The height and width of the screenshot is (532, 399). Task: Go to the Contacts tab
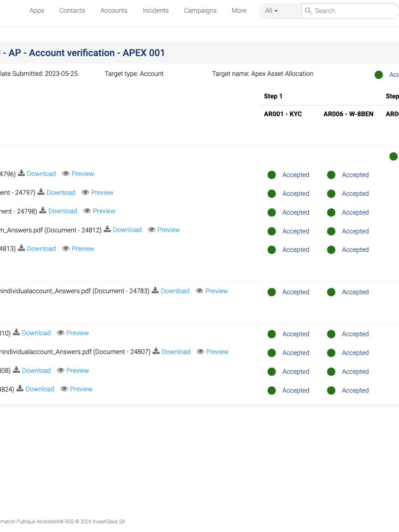[x=72, y=11]
